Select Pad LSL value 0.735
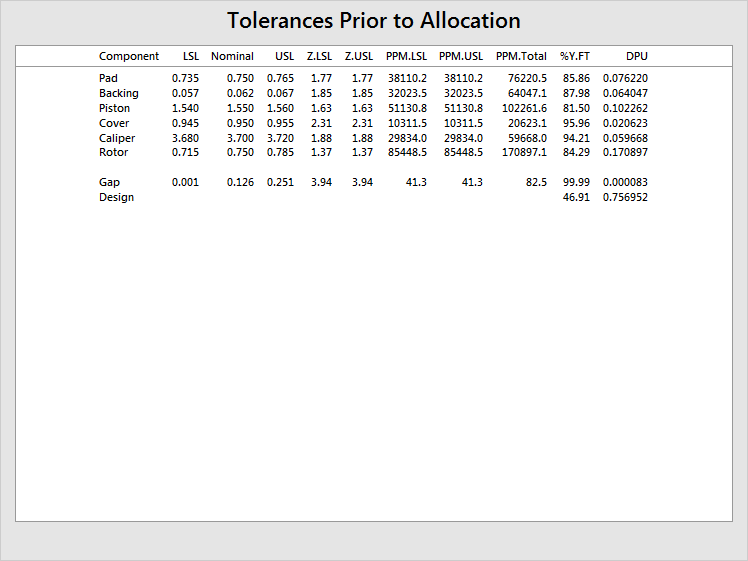Screen dimensions: 748x561 tap(186, 78)
